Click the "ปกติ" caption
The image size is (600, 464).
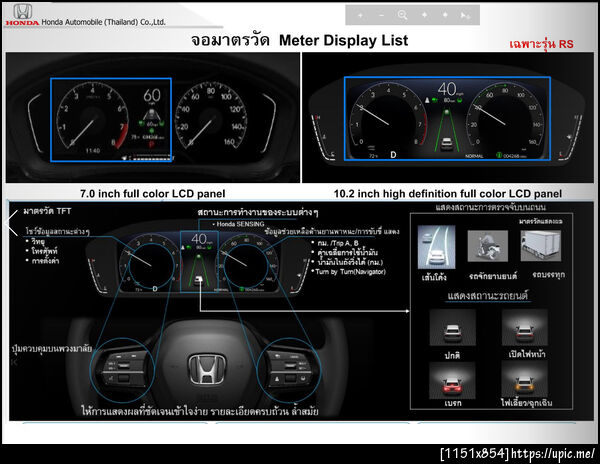point(452,355)
